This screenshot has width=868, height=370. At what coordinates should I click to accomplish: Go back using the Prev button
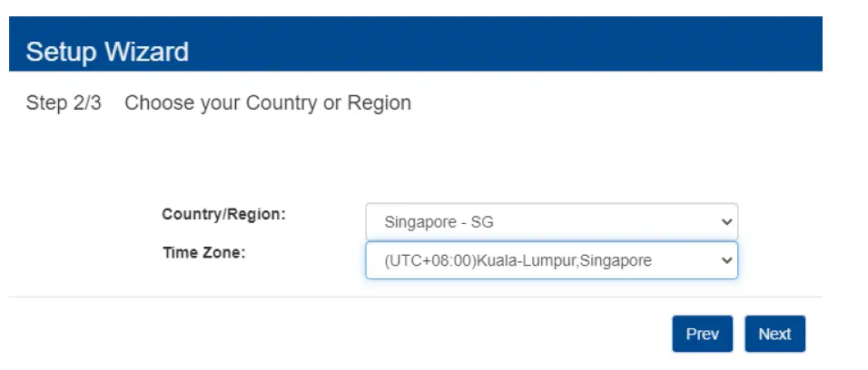pos(702,334)
